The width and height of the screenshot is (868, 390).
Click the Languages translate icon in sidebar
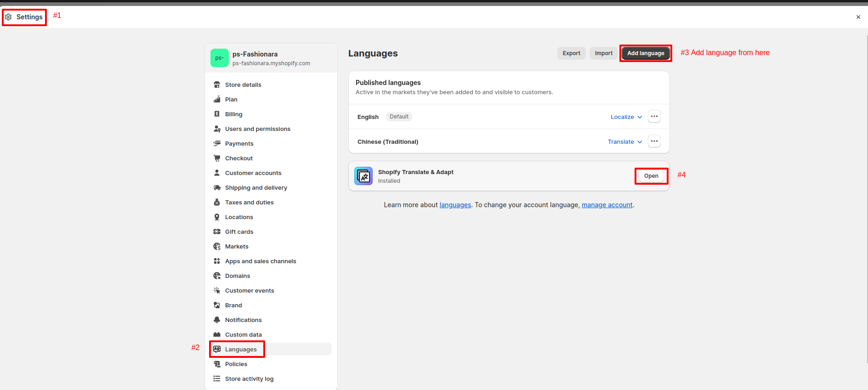coord(217,349)
